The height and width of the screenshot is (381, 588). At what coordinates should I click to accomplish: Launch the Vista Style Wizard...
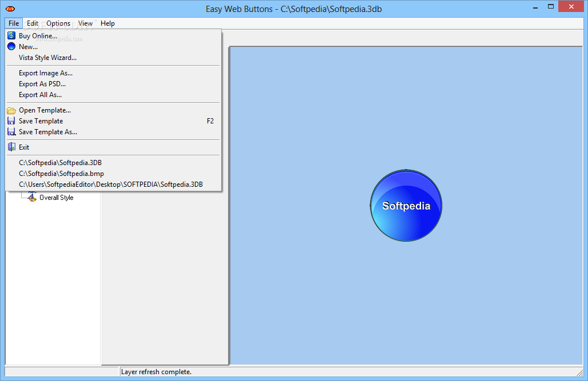pos(113,57)
